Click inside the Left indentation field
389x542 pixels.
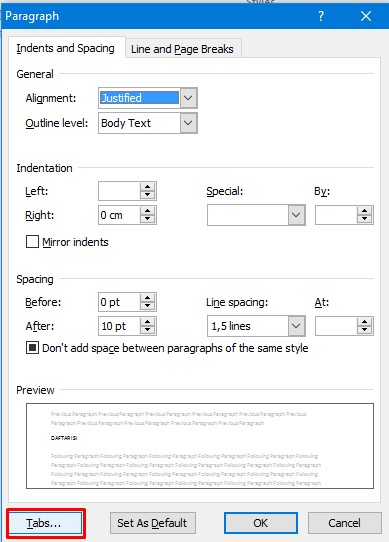pos(119,191)
